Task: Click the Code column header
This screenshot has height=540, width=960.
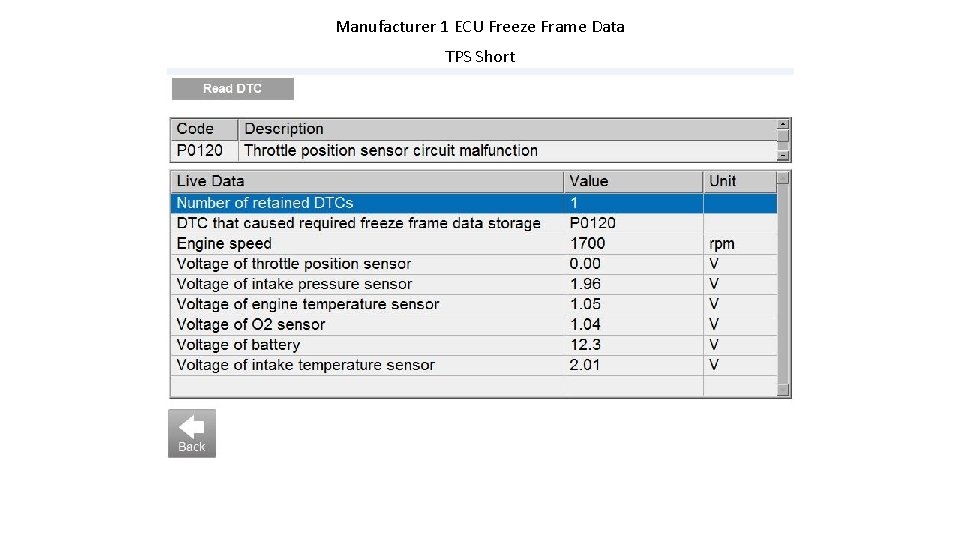Action: click(x=204, y=129)
